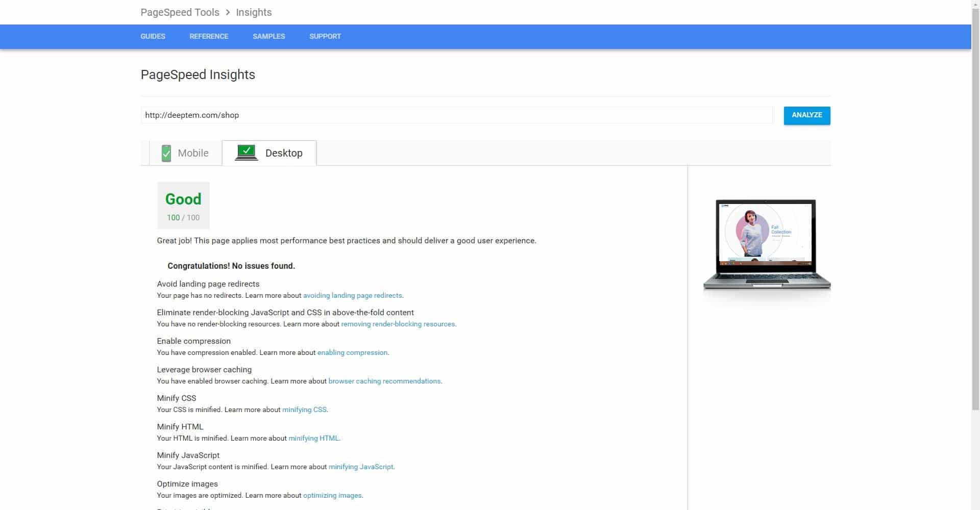Click the 'Minify CSS' heading
Image resolution: width=980 pixels, height=510 pixels.
coord(177,398)
